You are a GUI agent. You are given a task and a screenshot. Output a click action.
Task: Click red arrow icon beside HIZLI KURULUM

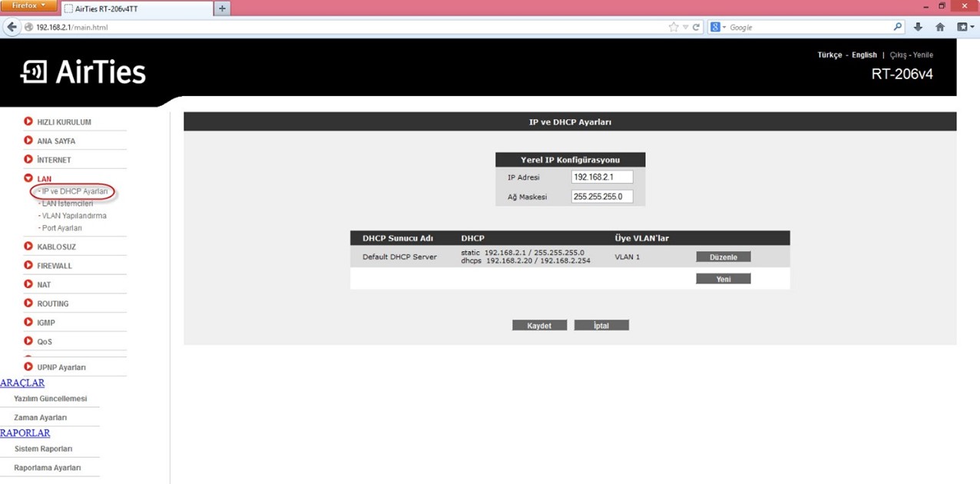tap(28, 121)
